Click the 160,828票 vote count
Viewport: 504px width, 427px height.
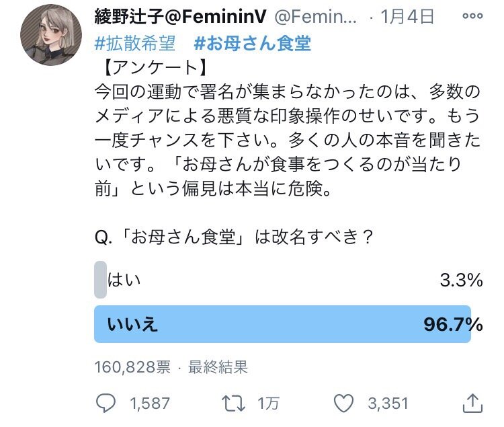(x=132, y=367)
